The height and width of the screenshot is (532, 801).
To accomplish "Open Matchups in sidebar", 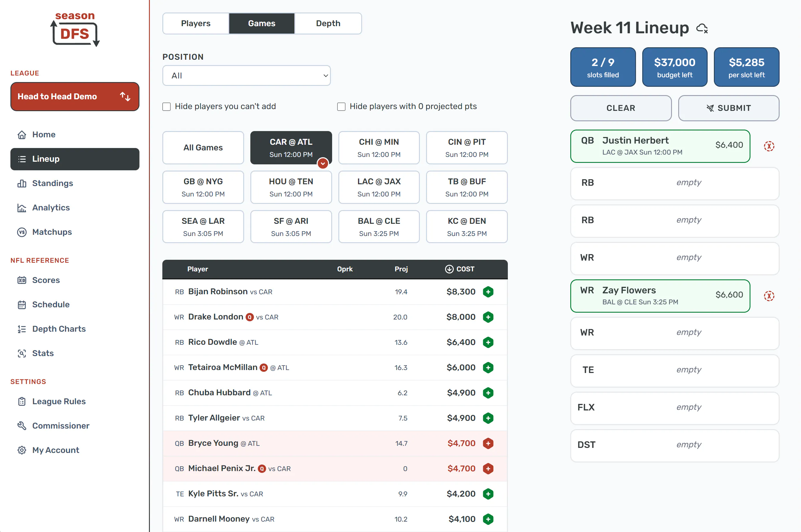I will [x=75, y=232].
